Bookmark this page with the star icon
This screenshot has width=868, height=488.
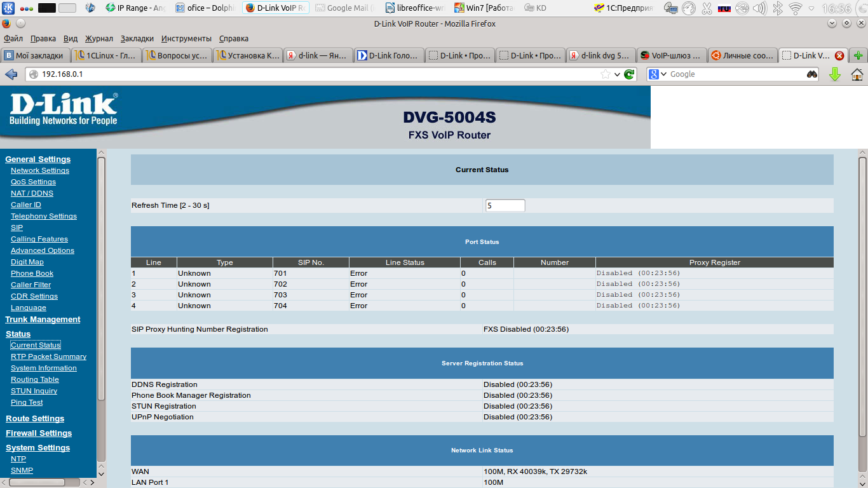coord(606,74)
